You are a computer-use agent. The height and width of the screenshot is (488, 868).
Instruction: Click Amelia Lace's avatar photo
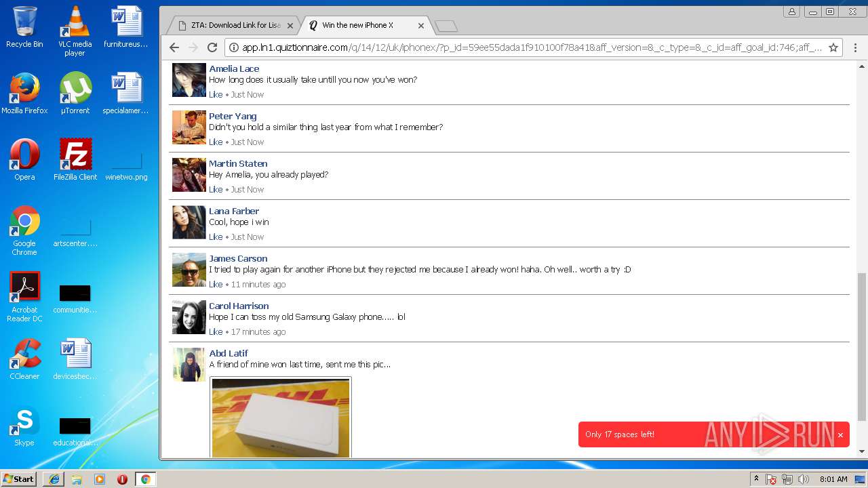[x=189, y=80]
